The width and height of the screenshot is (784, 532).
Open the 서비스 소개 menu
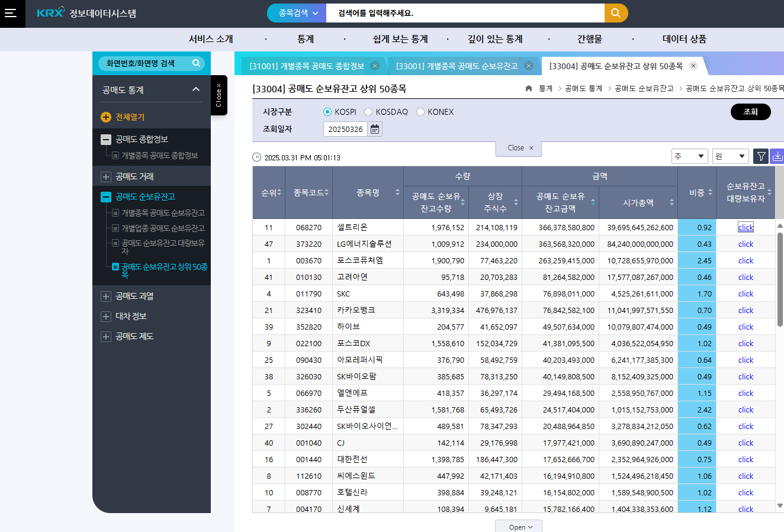(x=211, y=39)
